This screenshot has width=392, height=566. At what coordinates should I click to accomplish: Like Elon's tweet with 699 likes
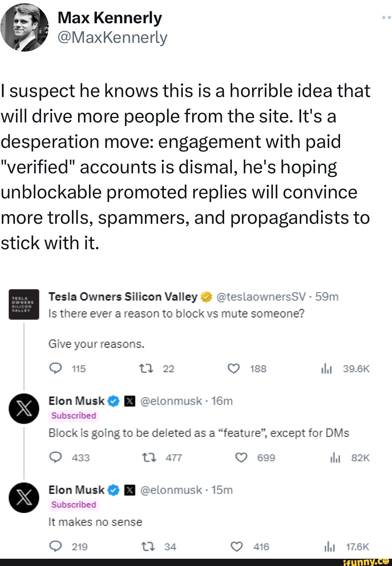pos(241,457)
